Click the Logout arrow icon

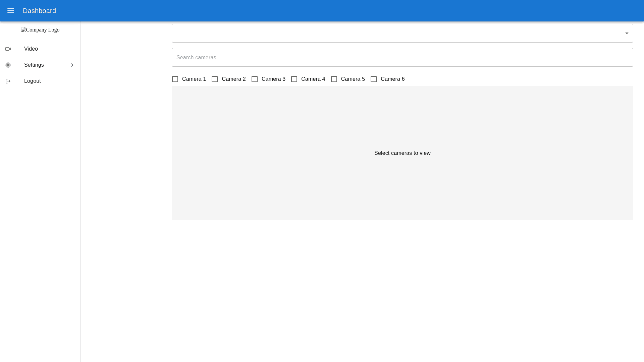[8, 81]
